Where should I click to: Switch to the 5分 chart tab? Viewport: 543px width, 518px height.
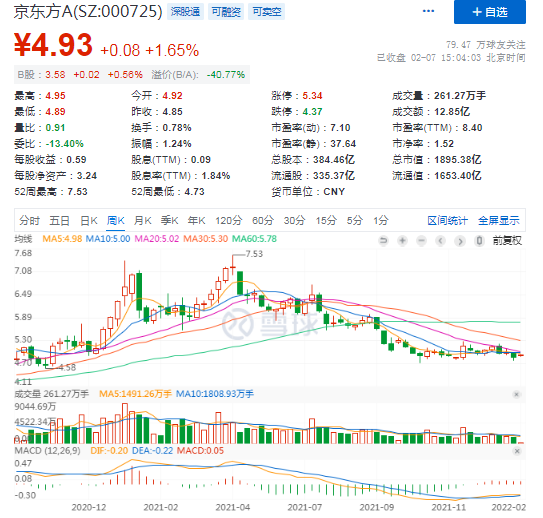(355, 220)
